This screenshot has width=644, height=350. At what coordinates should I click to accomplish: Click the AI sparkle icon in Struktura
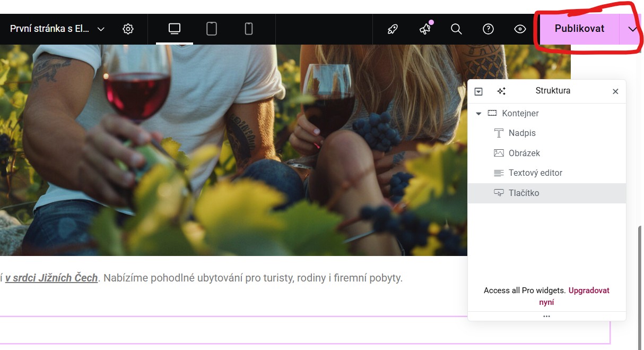501,91
